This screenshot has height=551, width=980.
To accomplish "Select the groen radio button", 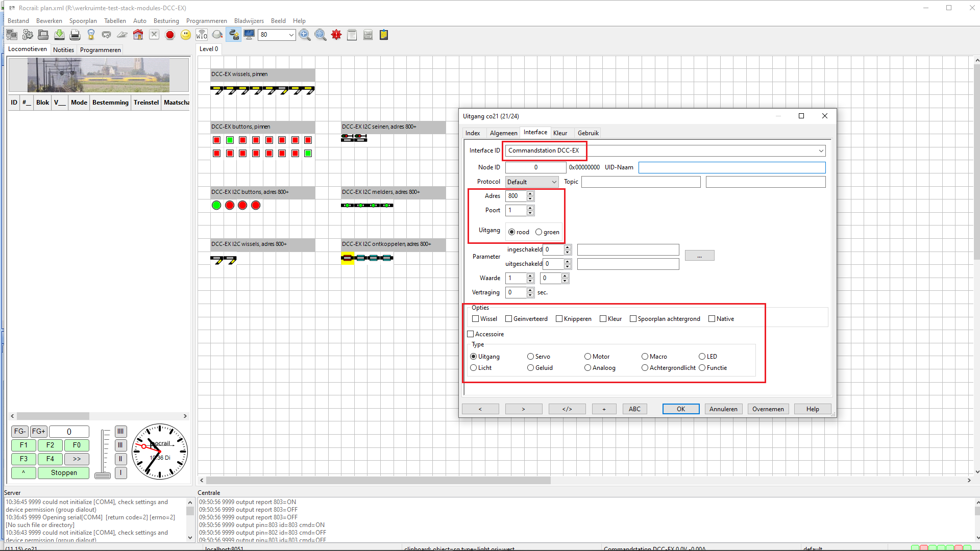I will [538, 232].
